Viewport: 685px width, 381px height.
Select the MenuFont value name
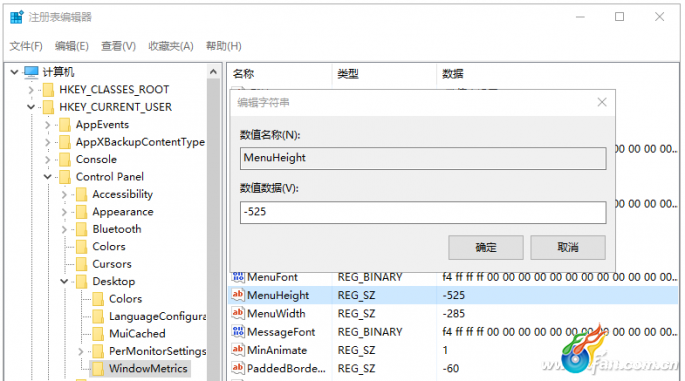tap(272, 277)
